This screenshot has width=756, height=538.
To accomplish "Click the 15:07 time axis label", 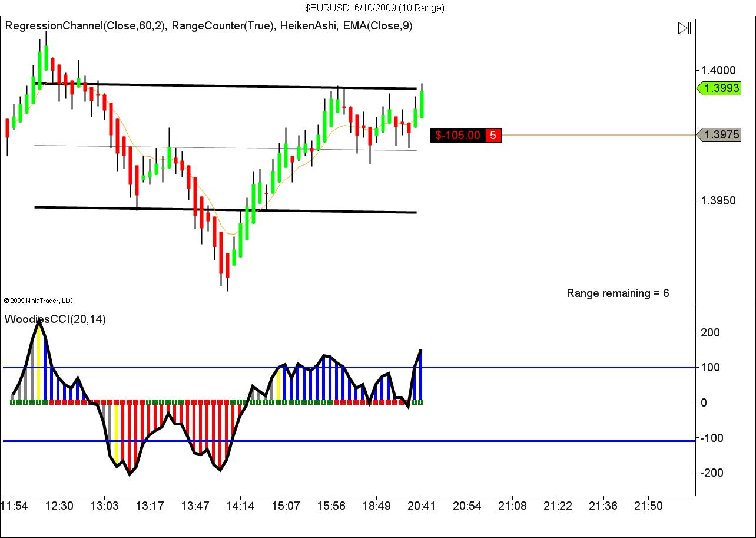I will [286, 506].
